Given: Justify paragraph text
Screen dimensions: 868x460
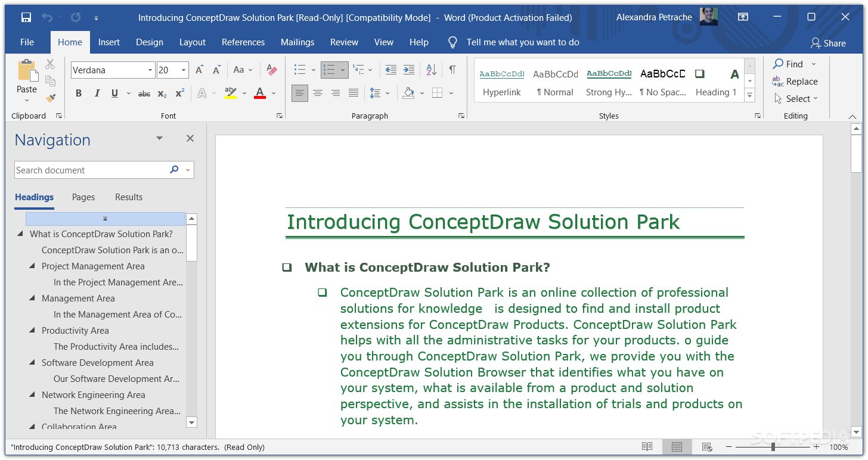Looking at the screenshot, I should coord(354,93).
